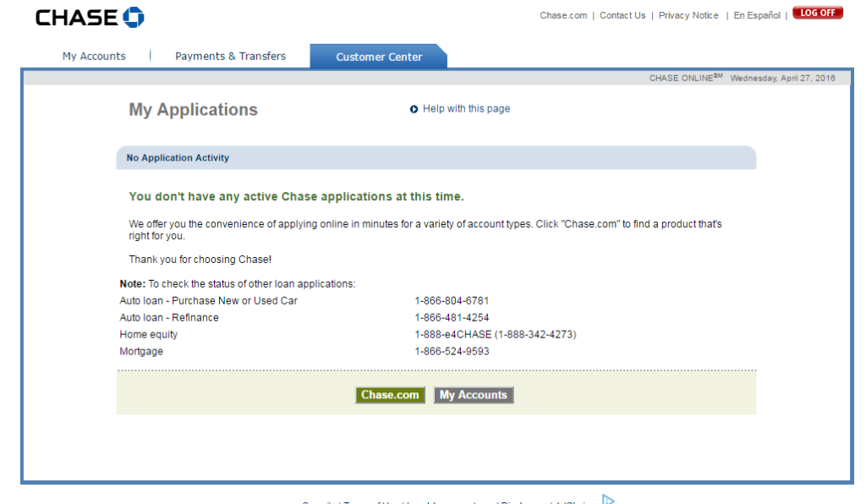Click the red LOG OFF button

[x=818, y=13]
